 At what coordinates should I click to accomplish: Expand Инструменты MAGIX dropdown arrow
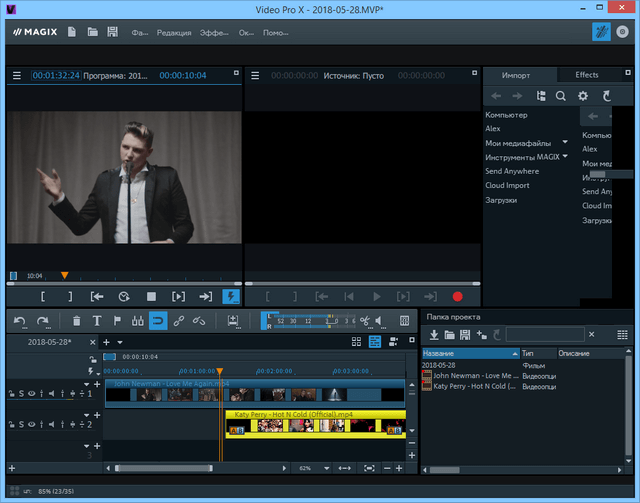(x=565, y=157)
